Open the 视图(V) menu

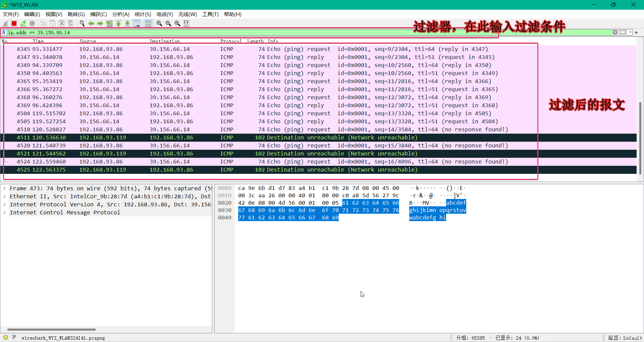pyautogui.click(x=54, y=14)
